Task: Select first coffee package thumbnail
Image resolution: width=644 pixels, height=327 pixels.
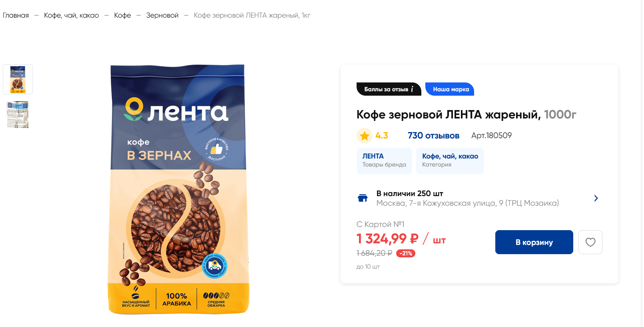Action: pyautogui.click(x=18, y=79)
